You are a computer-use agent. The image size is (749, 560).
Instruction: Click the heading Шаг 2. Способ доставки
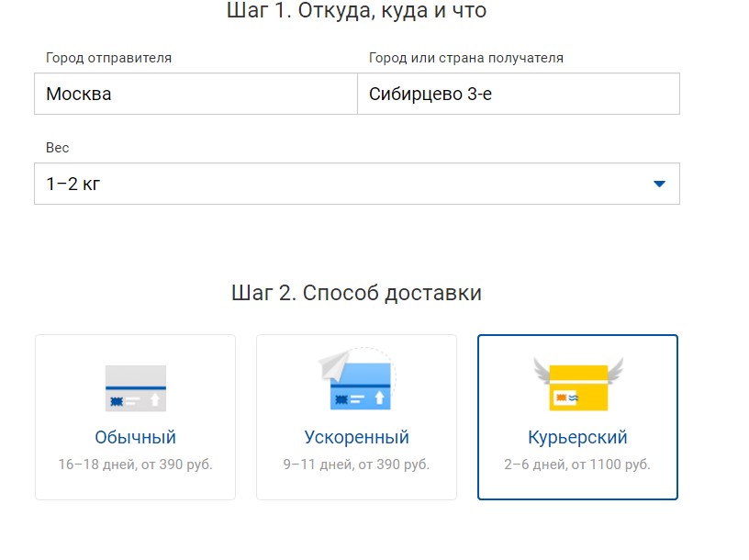[356, 293]
